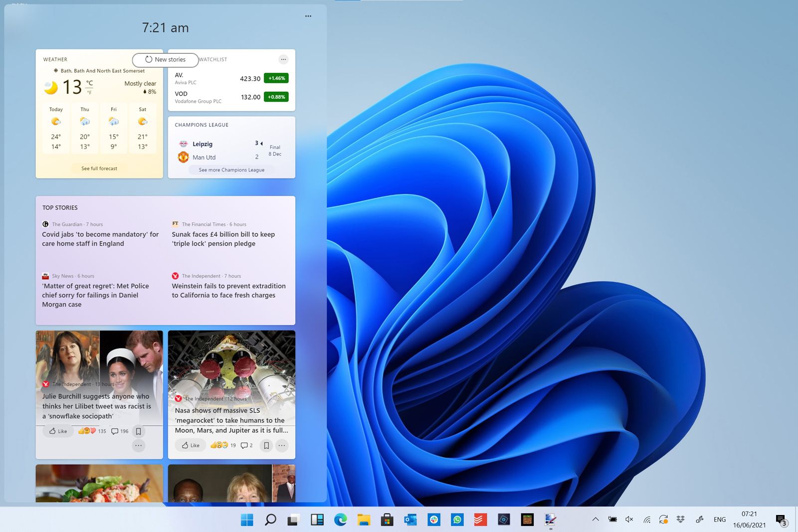Open WhatsApp from the taskbar
Viewport: 798px width, 532px height.
[458, 520]
